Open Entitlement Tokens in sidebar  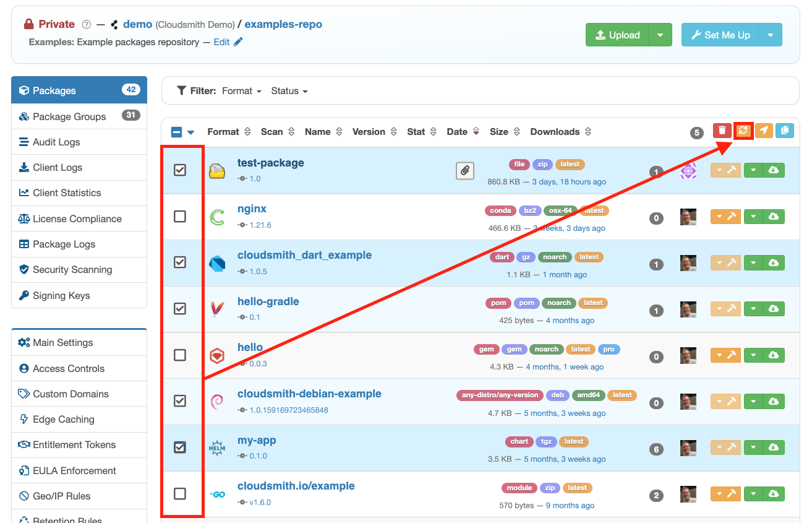click(79, 445)
